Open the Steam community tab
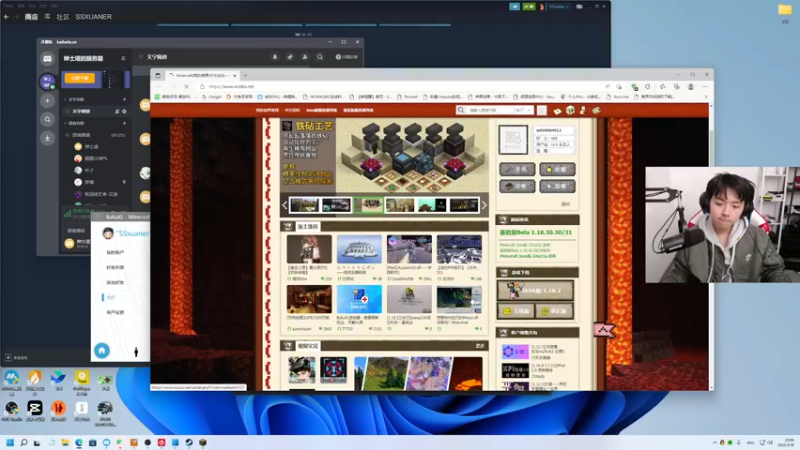The width and height of the screenshot is (800, 450). 63,17
